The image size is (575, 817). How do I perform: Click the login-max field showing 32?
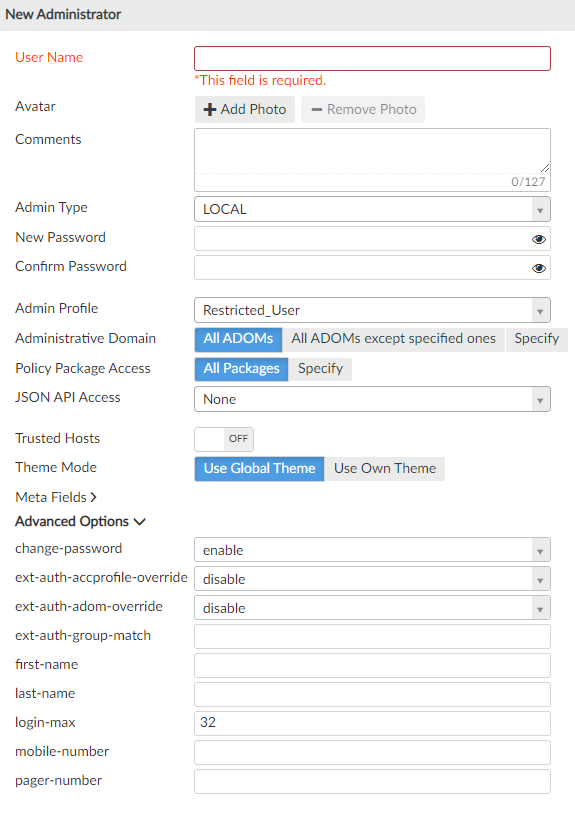click(x=372, y=724)
